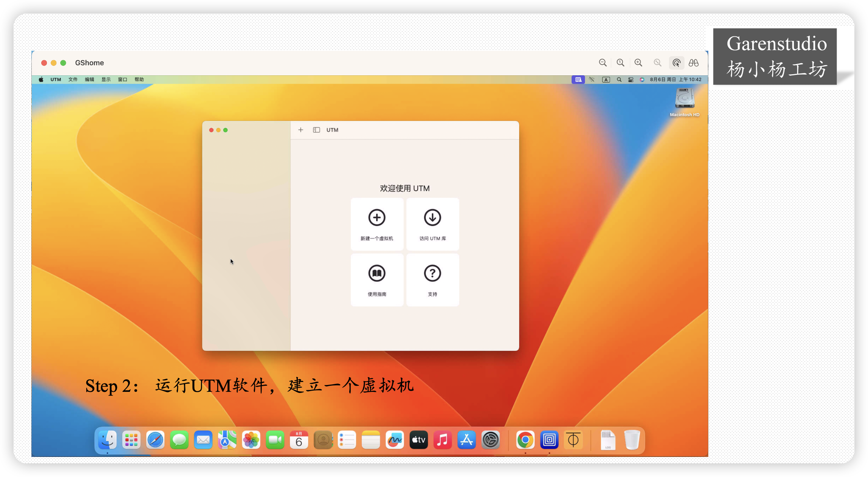Click the binoculars observe icon in GShome toolbar
Image resolution: width=868 pixels, height=477 pixels.
pos(694,63)
